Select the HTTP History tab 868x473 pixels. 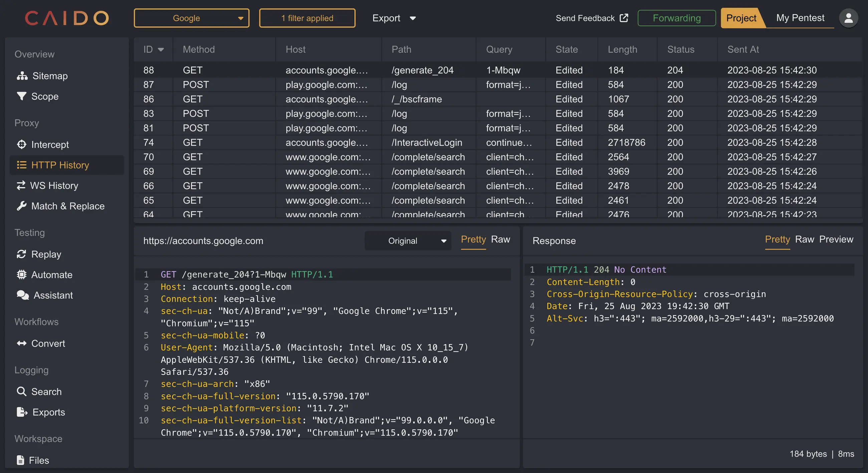(60, 164)
